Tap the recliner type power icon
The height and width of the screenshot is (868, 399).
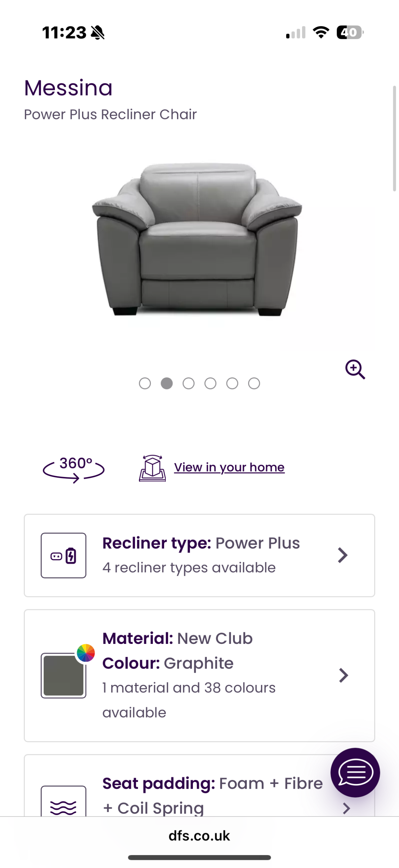[x=63, y=555]
